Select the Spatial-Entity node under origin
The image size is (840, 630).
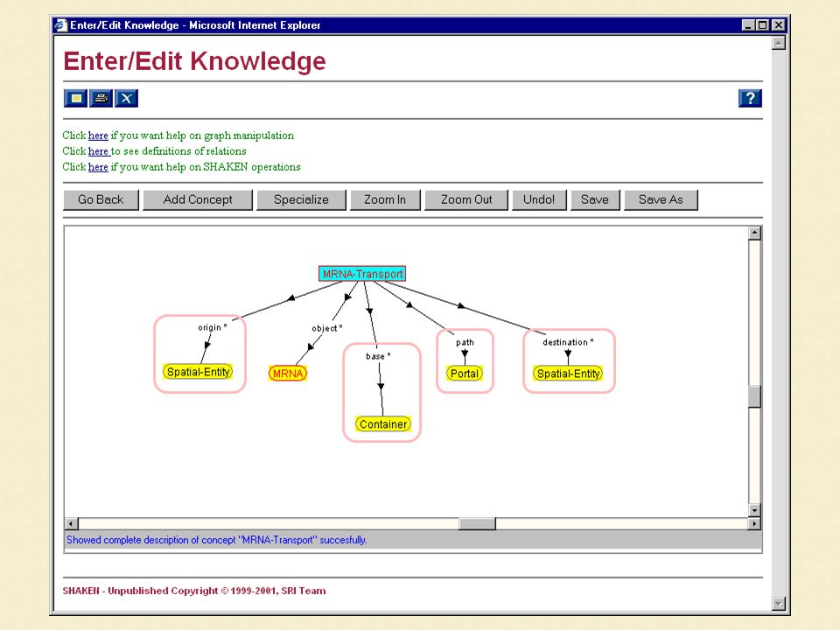[199, 372]
